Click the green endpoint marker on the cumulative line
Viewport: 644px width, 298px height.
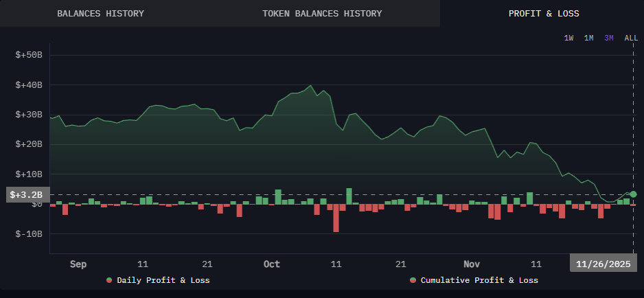pos(633,194)
